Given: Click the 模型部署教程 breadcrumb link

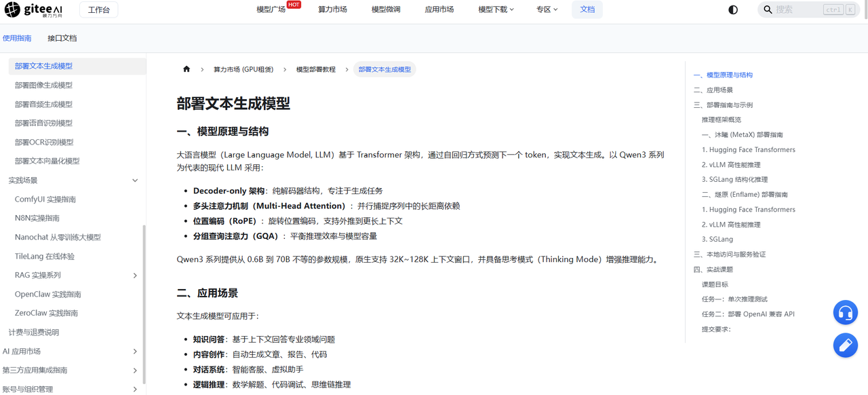Looking at the screenshot, I should click(x=315, y=69).
